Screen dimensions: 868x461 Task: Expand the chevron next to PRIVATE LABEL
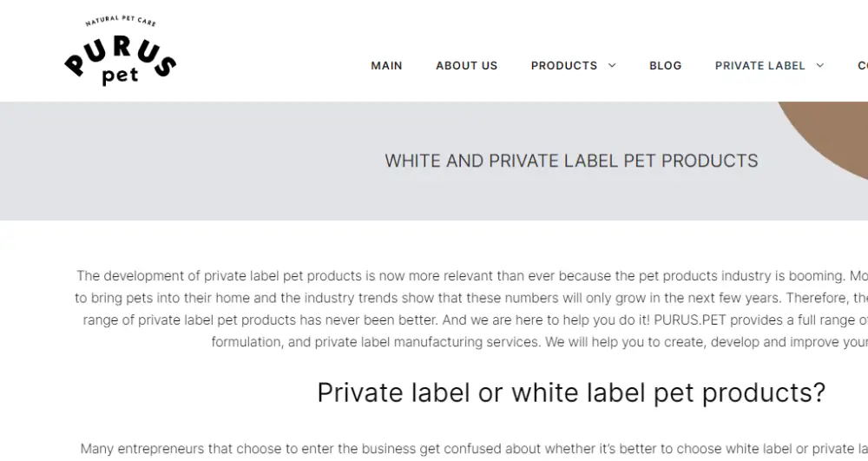(820, 65)
